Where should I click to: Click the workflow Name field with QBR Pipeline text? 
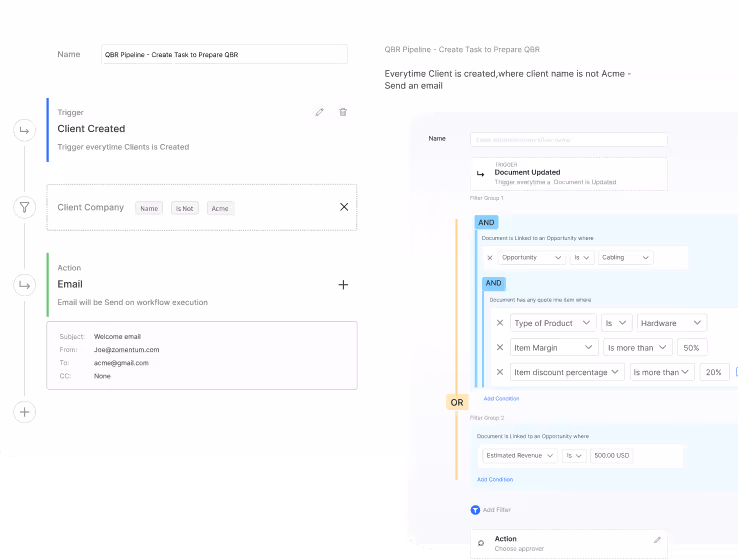tap(225, 54)
